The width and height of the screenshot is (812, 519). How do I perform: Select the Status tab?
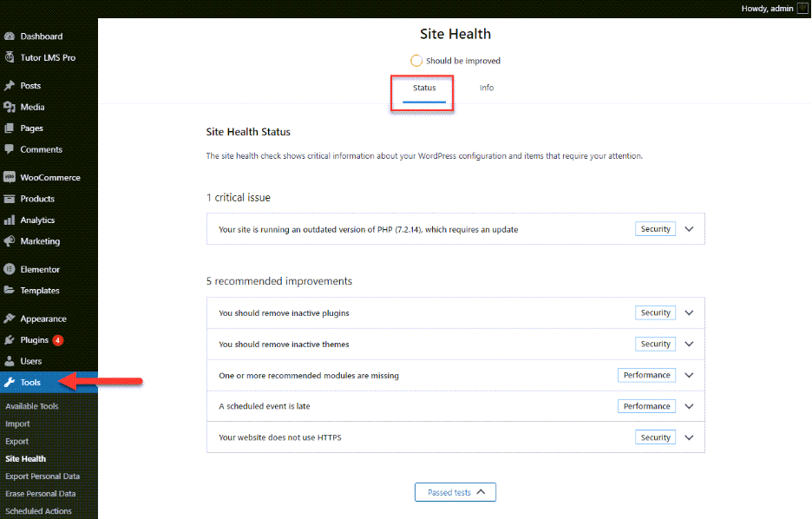[423, 87]
